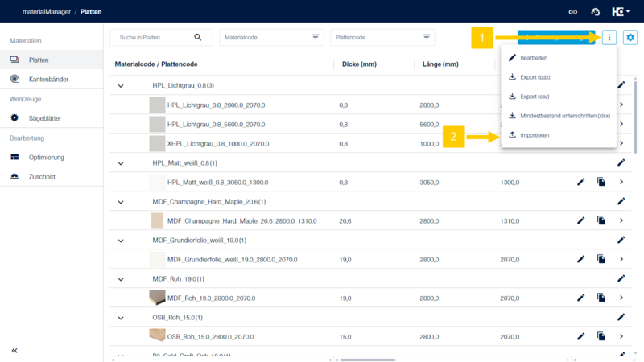Collapse the sidebar with double-chevron icon
This screenshot has height=362, width=644.
(14, 351)
